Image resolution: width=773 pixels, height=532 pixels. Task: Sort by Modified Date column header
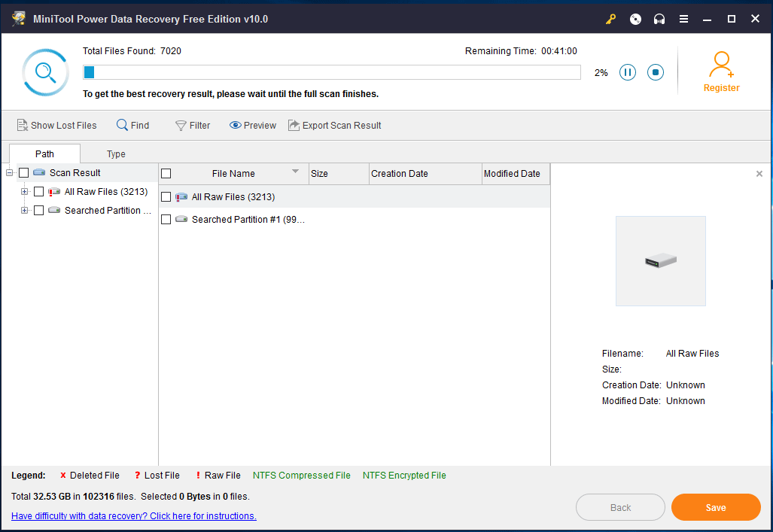coord(516,174)
